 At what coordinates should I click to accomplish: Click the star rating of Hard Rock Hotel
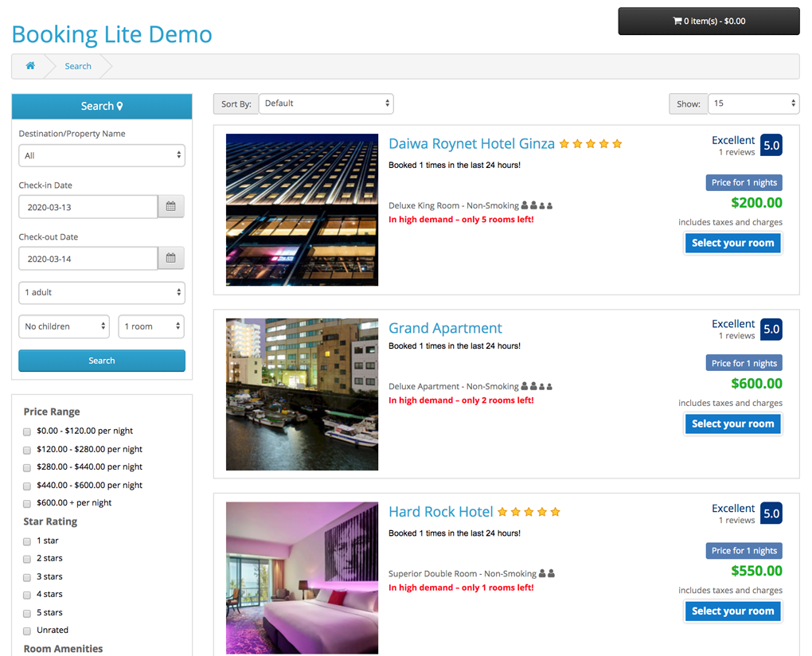coord(529,512)
